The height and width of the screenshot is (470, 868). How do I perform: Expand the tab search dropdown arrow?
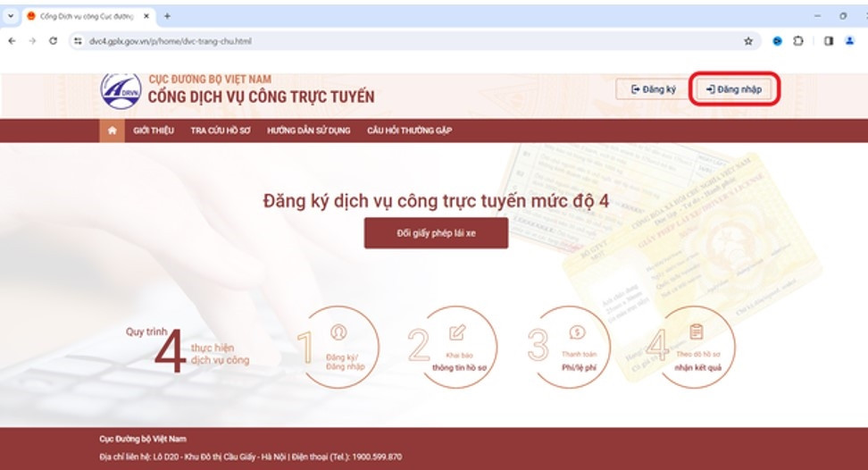click(11, 16)
